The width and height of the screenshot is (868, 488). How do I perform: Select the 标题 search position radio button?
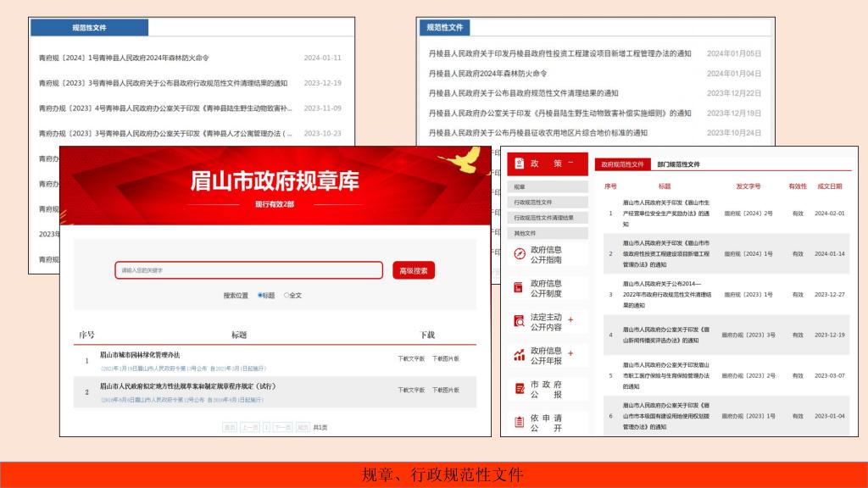pos(260,296)
